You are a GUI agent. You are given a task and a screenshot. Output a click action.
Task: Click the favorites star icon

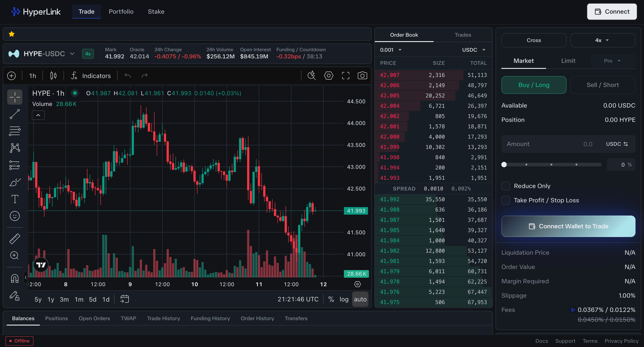[x=11, y=34]
